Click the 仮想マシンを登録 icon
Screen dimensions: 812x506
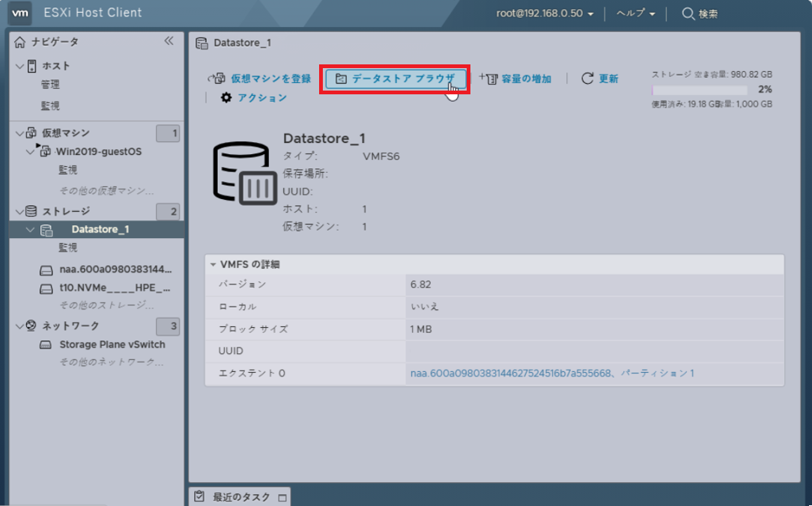pyautogui.click(x=217, y=79)
